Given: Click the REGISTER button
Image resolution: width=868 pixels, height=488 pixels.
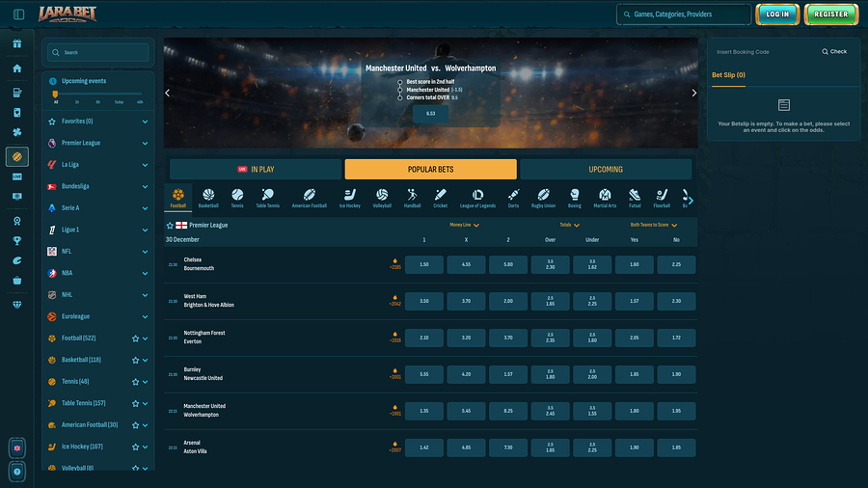Looking at the screenshot, I should (831, 14).
